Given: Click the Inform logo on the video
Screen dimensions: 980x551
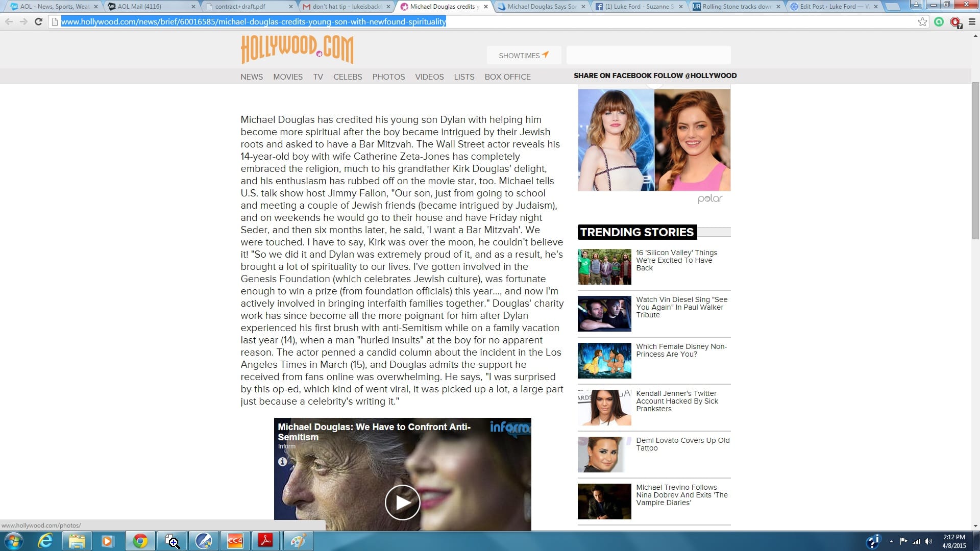Looking at the screenshot, I should click(x=510, y=427).
